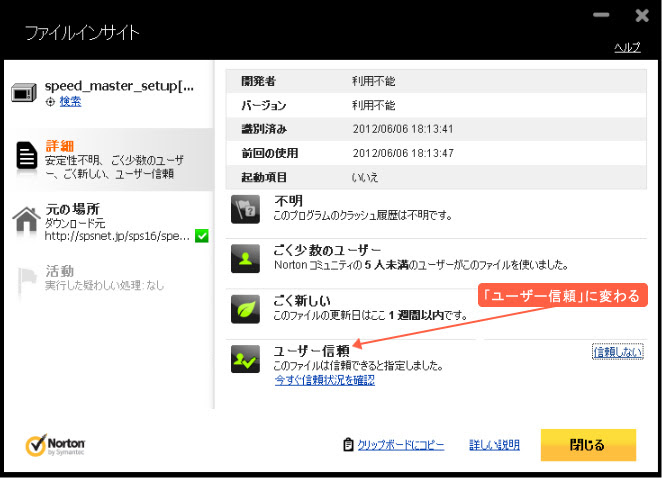Open the 検索 link
This screenshot has height=478, width=662.
coord(70,101)
